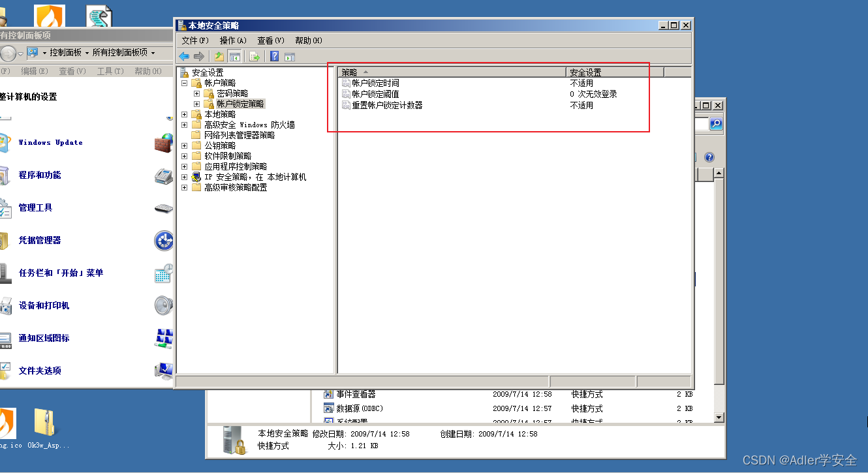
Task: Open 帮助(H) menu in 本地安全策略
Action: (x=309, y=40)
